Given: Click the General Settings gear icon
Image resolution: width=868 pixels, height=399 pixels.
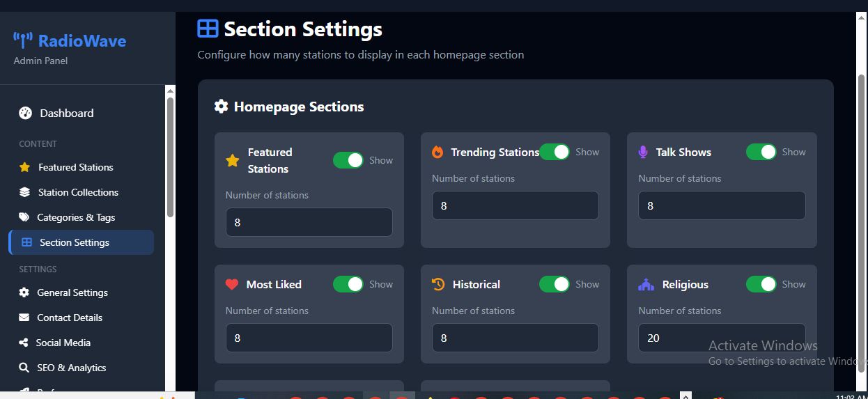Looking at the screenshot, I should [x=24, y=292].
